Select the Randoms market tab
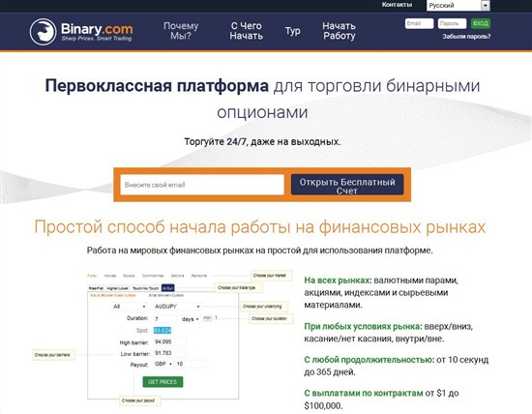This screenshot has width=532, height=414. tap(199, 276)
